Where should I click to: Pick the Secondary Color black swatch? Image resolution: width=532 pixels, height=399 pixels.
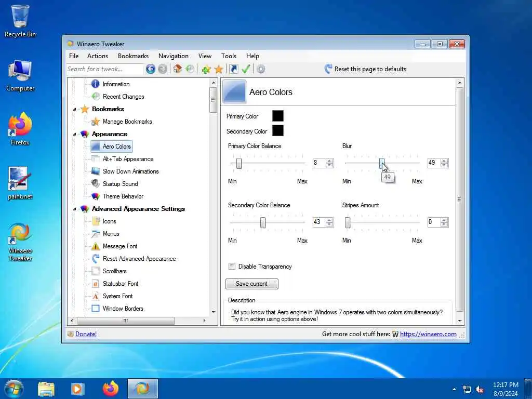click(278, 130)
